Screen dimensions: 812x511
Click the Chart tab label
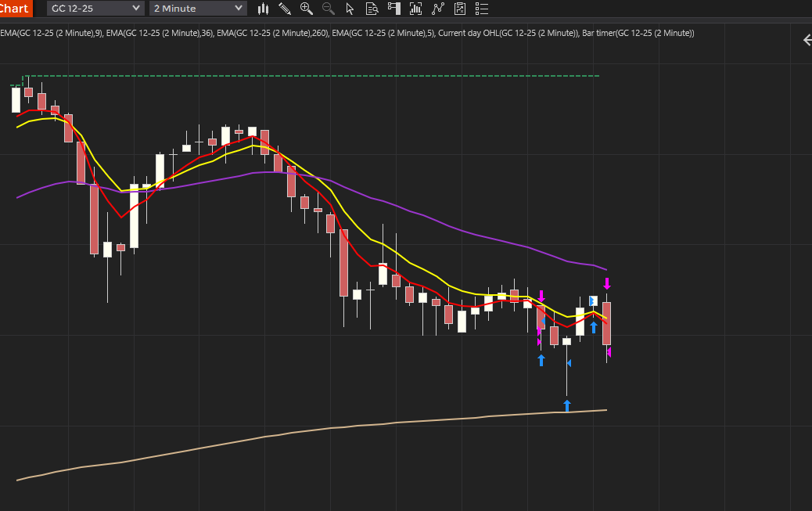coord(15,9)
